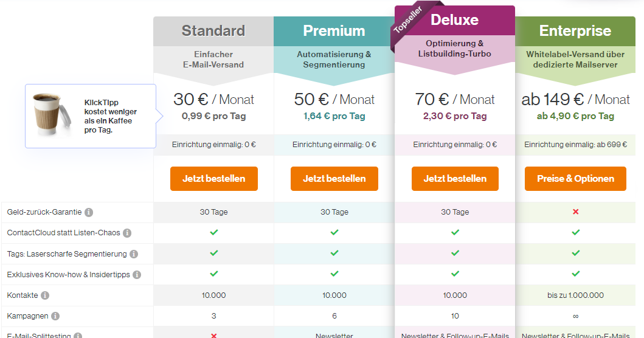Click the coffee cup image
644x338 pixels.
pyautogui.click(x=52, y=114)
